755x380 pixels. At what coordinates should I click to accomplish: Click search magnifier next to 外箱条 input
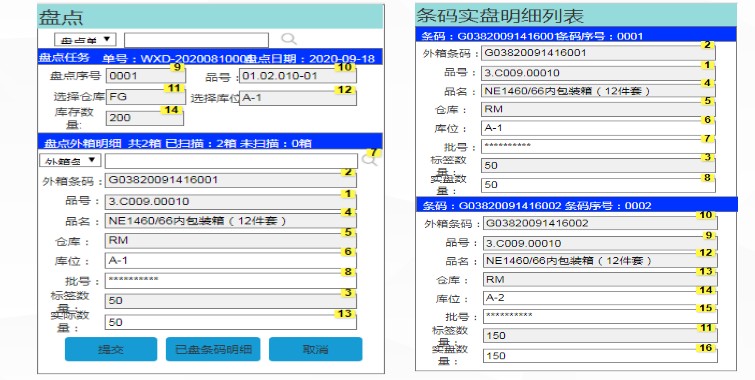click(x=369, y=160)
